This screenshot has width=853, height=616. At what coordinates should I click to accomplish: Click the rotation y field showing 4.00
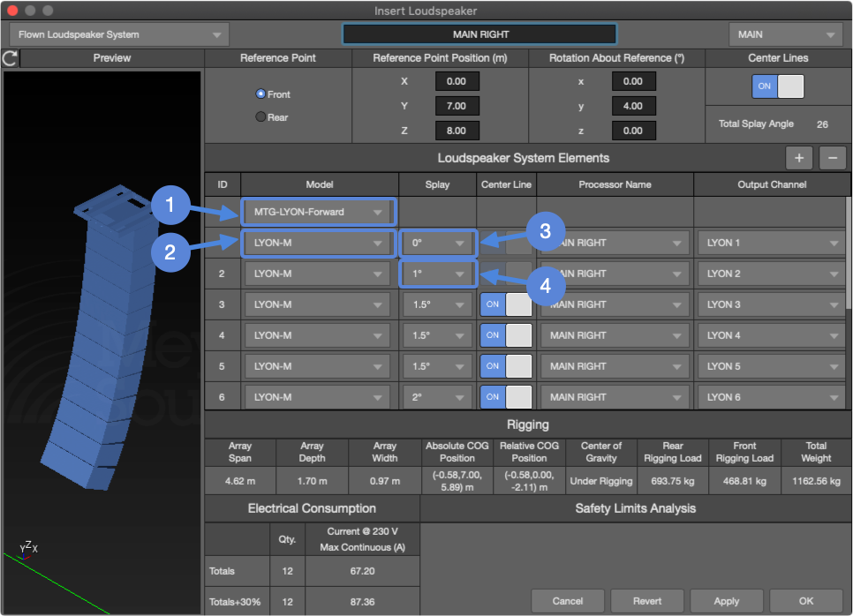(x=633, y=106)
